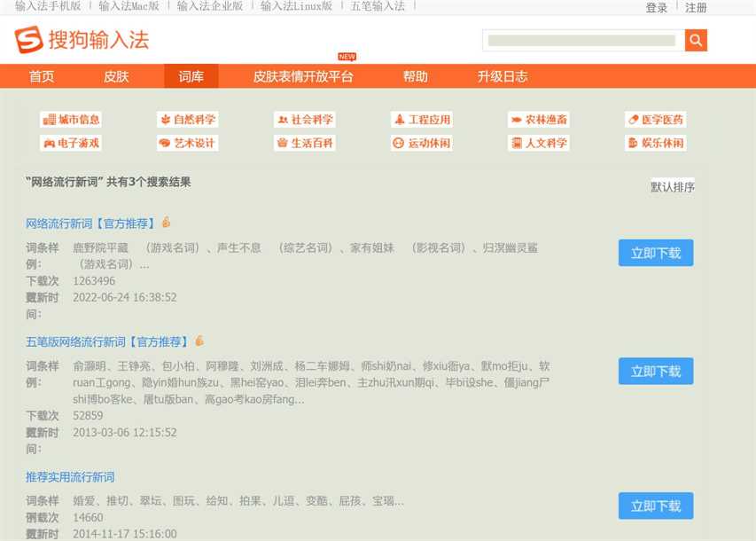This screenshot has width=756, height=541.
Task: Open the 自然科学 category
Action: (187, 120)
